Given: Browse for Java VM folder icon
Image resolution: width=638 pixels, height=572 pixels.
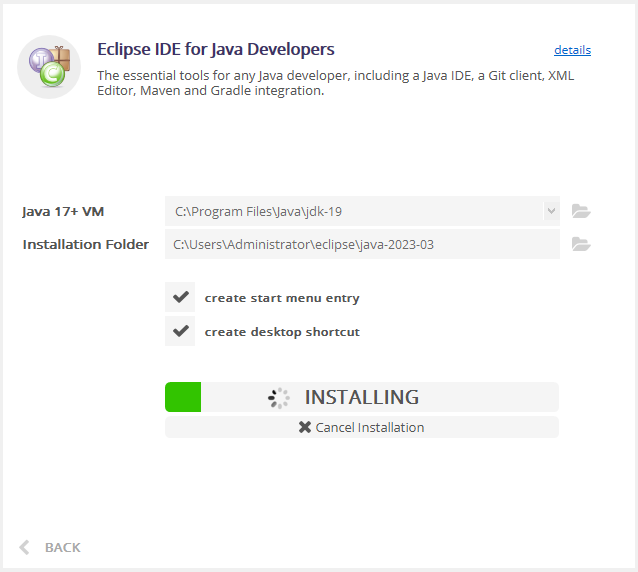Looking at the screenshot, I should (x=581, y=211).
